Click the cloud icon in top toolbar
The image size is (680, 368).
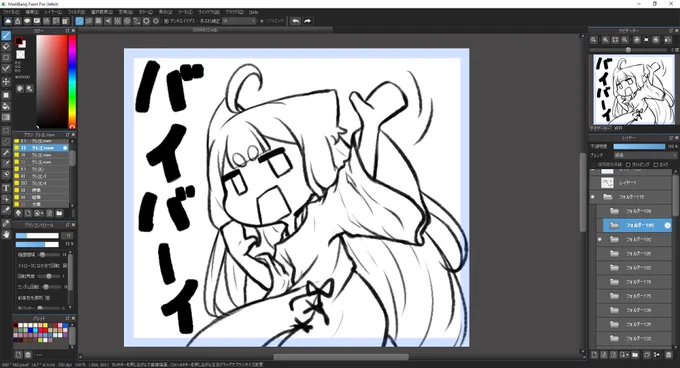point(8,21)
